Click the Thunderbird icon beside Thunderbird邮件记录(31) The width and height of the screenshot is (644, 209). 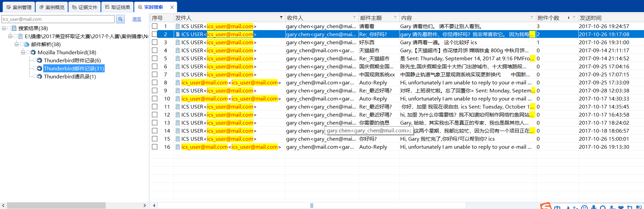[40, 68]
